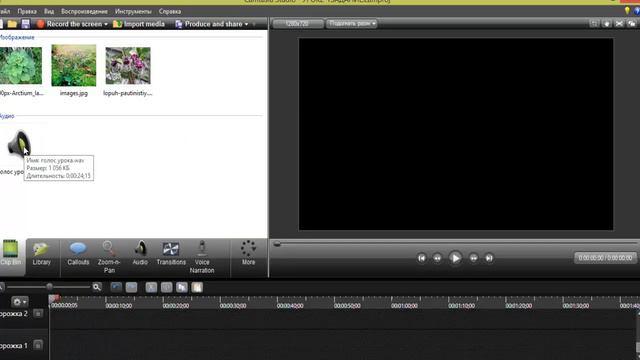
Task: Click the lightbulb tips icon
Action: coord(627,11)
